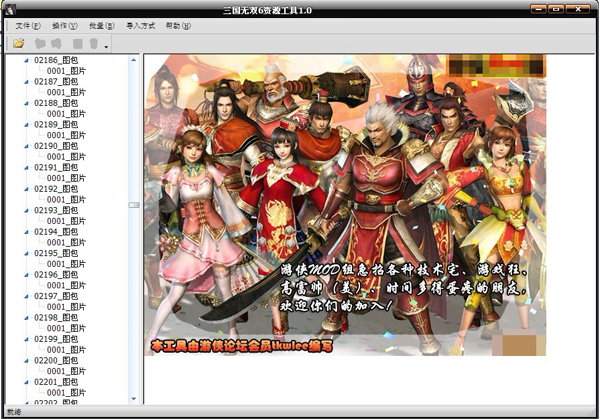
Task: Collapse the 02186_图包 tree node
Action: 26,60
